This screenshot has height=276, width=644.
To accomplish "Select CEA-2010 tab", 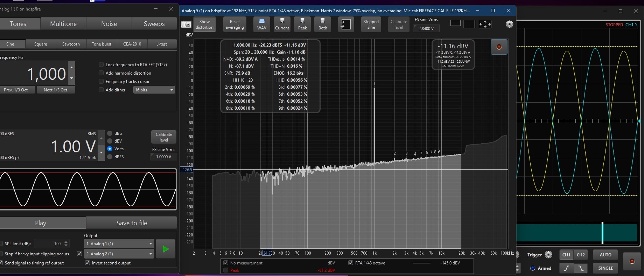I will coord(132,44).
